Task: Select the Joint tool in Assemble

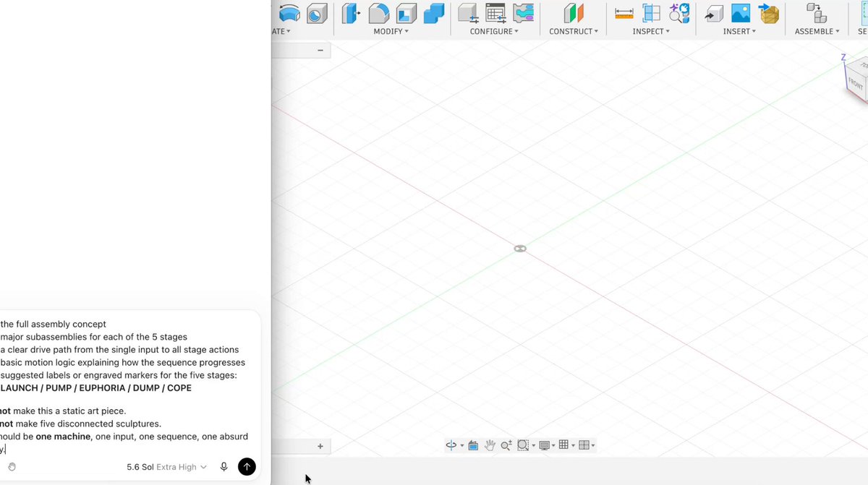Action: [x=817, y=13]
